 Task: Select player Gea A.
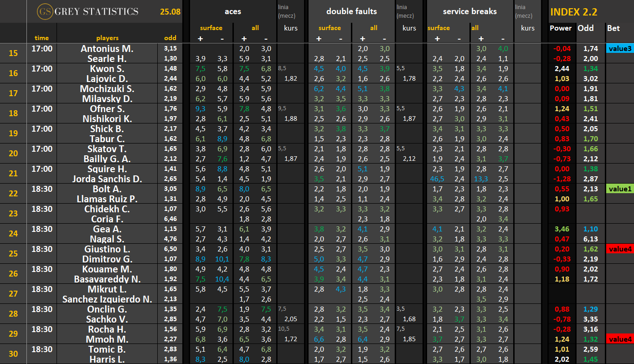107,229
